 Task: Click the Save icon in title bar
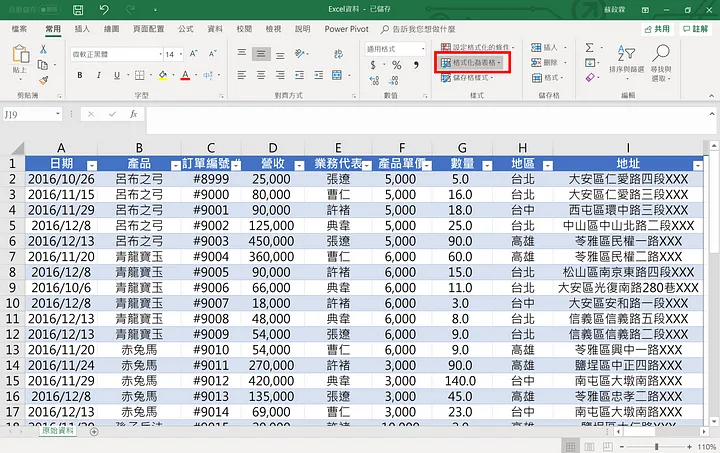78,10
